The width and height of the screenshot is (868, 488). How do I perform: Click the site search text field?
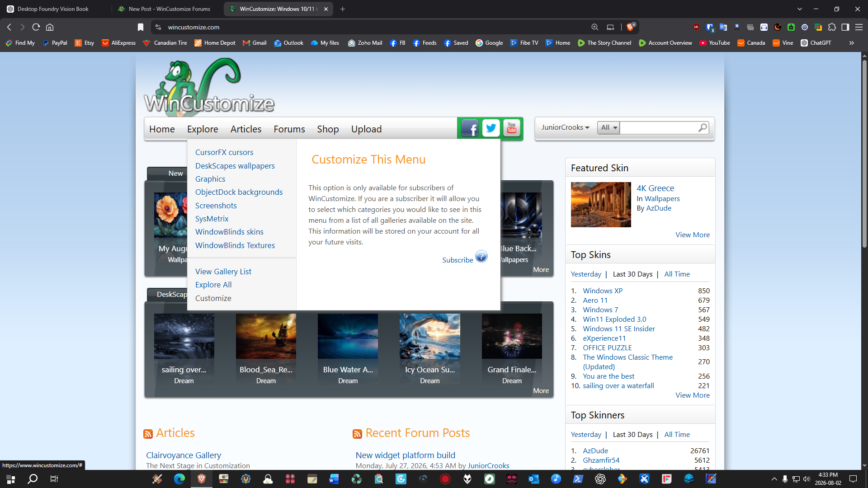point(659,128)
